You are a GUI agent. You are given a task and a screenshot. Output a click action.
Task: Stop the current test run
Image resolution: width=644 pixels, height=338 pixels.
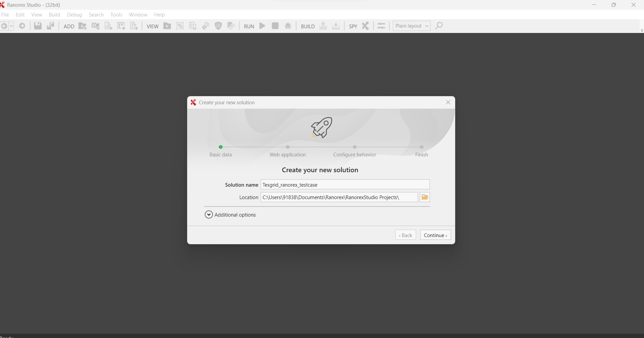click(275, 26)
